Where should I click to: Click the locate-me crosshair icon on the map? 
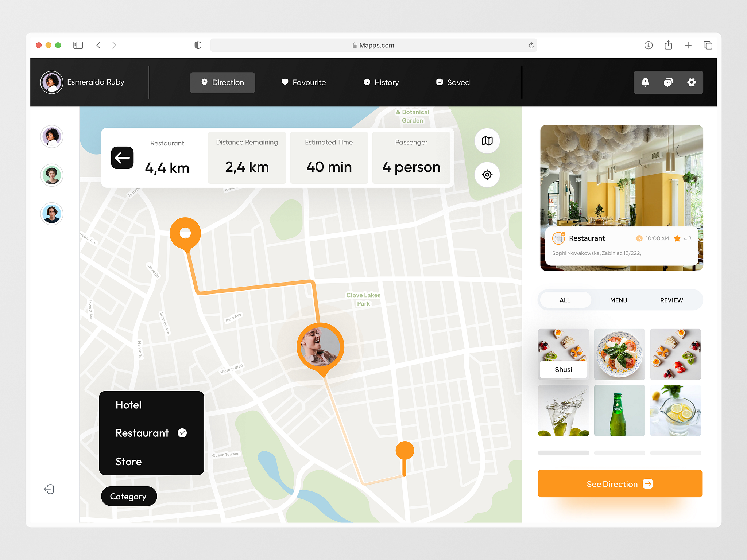[487, 175]
